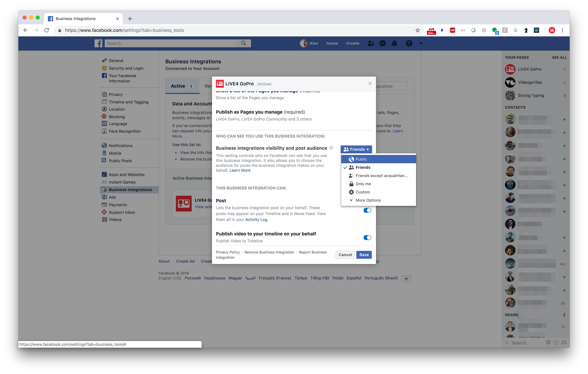Open the Strong Typing page in Your Pages
The width and height of the screenshot is (588, 374).
[531, 96]
